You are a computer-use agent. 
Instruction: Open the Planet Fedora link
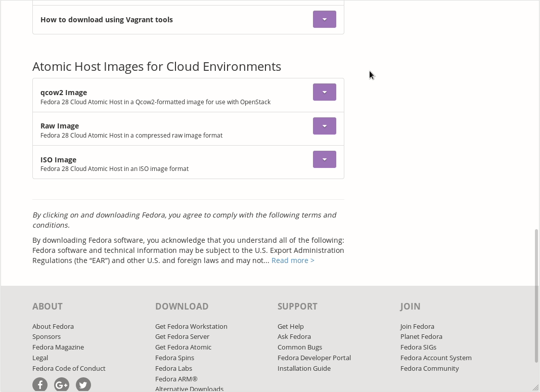click(x=421, y=336)
